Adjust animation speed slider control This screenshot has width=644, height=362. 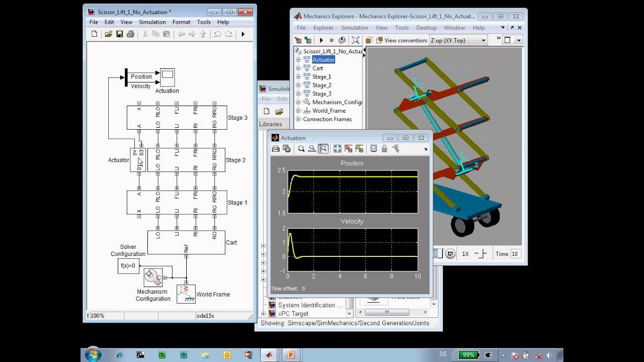click(x=481, y=254)
